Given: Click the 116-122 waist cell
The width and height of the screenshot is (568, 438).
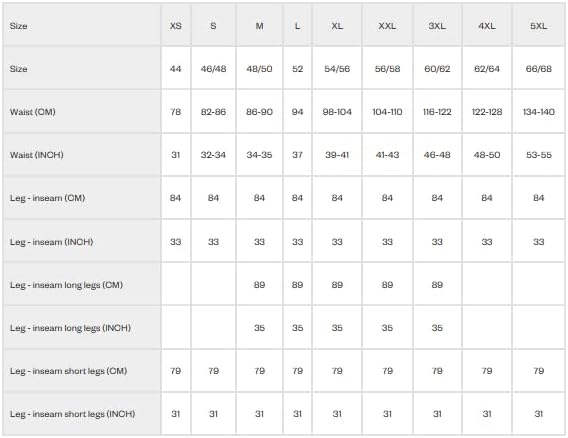Looking at the screenshot, I should [x=437, y=112].
